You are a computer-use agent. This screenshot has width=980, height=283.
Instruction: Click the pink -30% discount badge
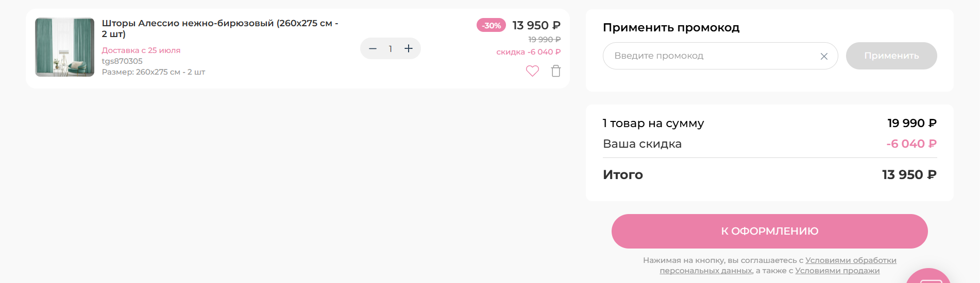point(492,25)
